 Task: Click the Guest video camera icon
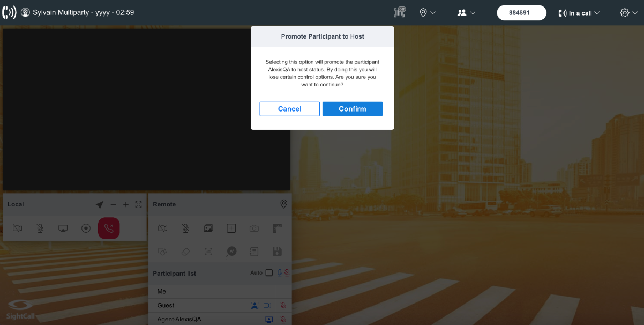click(x=267, y=306)
